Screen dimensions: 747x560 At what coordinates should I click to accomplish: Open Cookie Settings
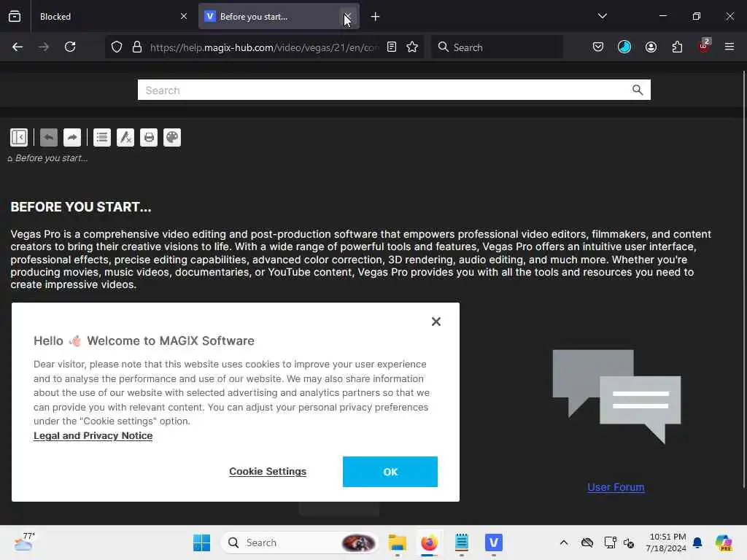(x=268, y=472)
